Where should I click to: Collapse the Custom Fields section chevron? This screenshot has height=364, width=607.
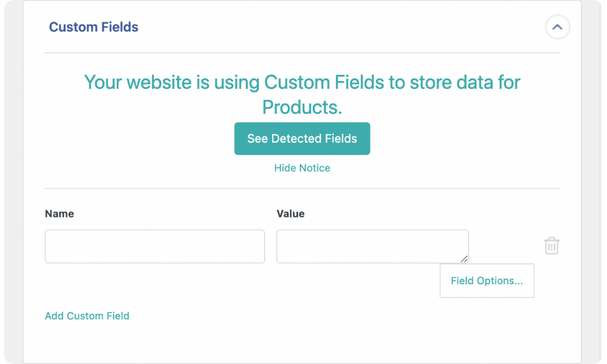557,27
